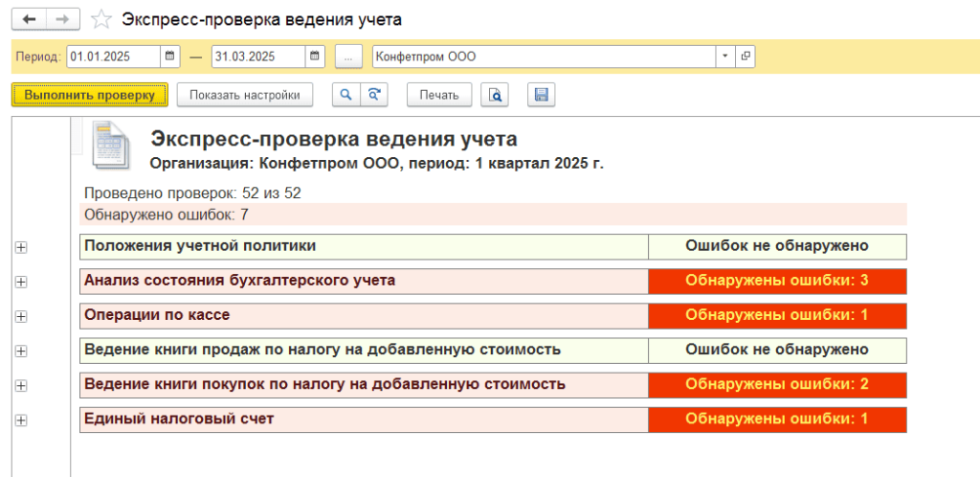Click the magnifier Find icon
980x477 pixels.
coord(345,95)
